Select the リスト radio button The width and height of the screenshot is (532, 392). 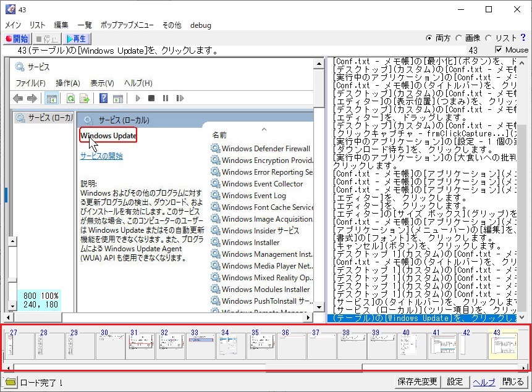click(488, 38)
